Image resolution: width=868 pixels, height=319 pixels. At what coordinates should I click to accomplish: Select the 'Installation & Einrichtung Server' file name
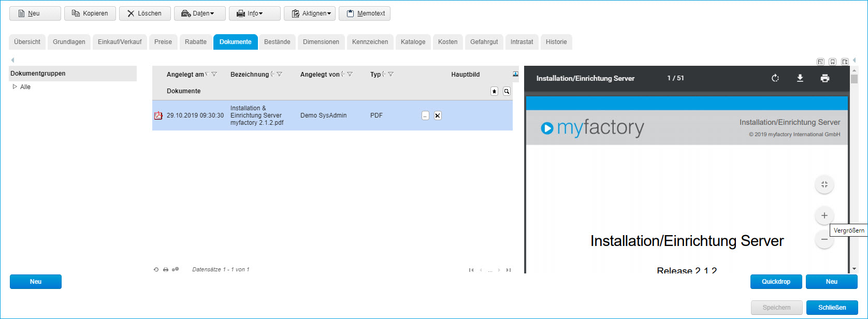pos(257,115)
